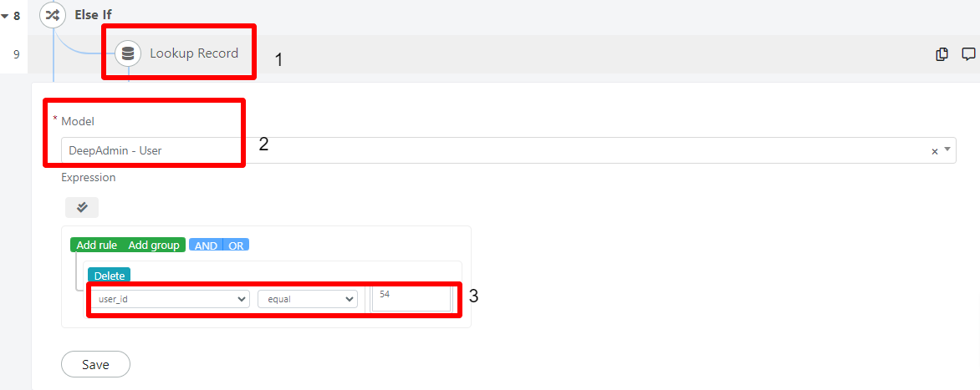
Task: Collapse step 8 with the triangle arrow
Action: click(4, 15)
